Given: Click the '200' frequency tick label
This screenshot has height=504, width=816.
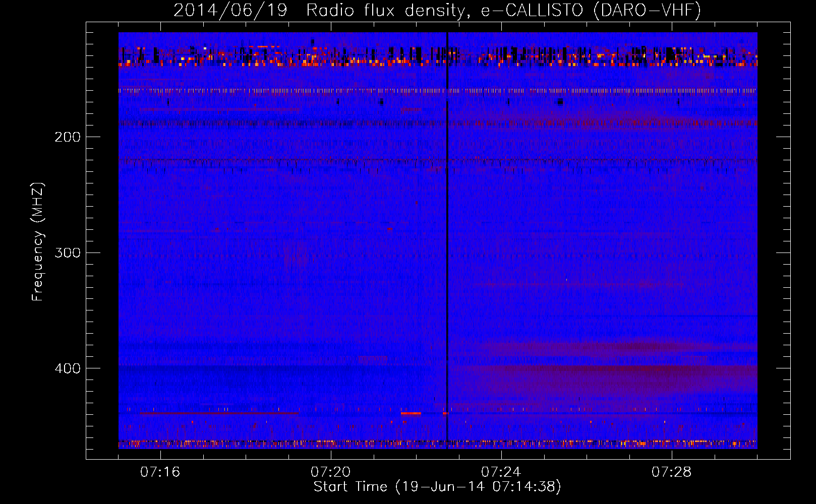Looking at the screenshot, I should 68,137.
